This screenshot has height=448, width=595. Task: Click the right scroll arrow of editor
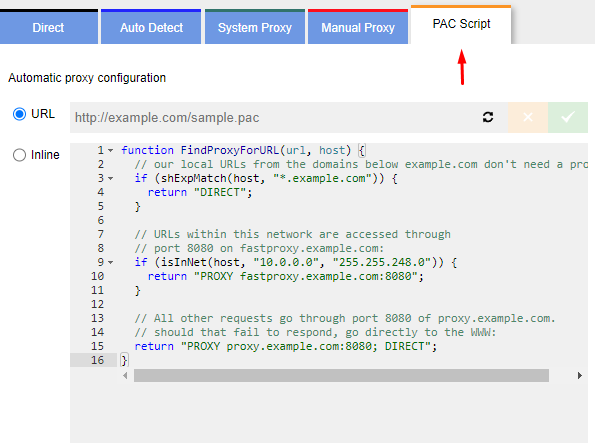(x=579, y=376)
